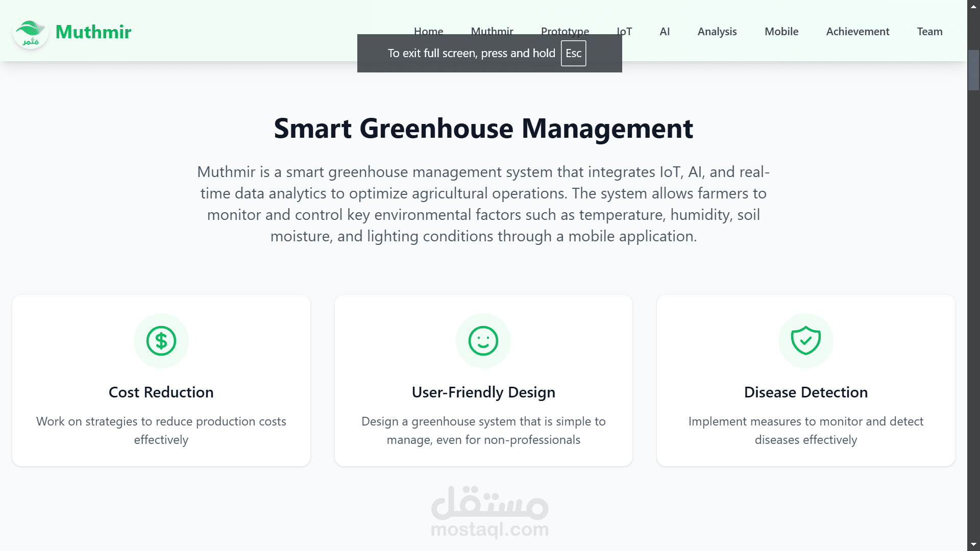Open the Achievement section link
The image size is (980, 551).
pos(857,32)
